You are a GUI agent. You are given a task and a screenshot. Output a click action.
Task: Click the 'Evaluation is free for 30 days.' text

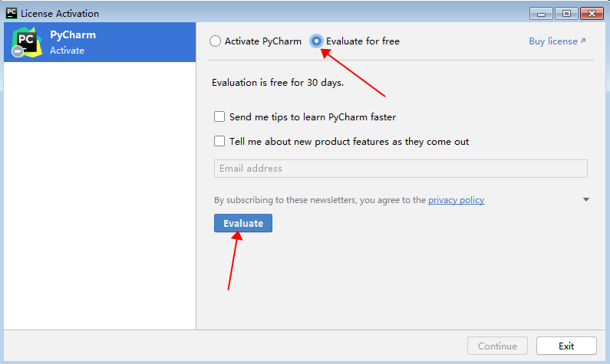tap(278, 83)
